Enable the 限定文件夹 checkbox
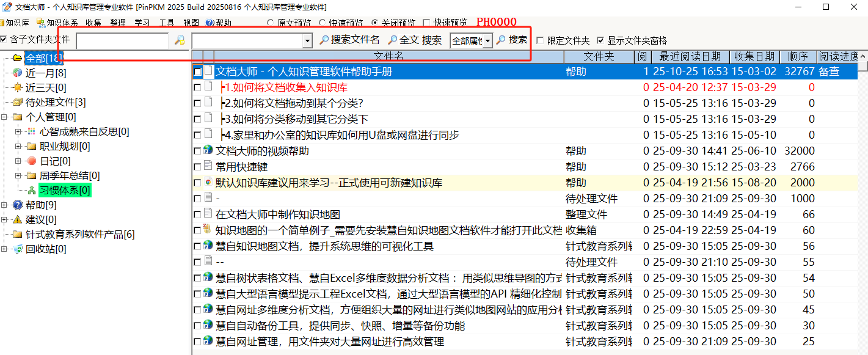This screenshot has width=868, height=355. 539,41
